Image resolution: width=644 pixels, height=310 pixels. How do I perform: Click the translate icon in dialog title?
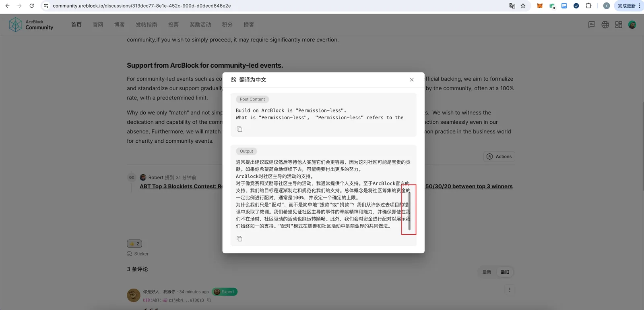233,80
